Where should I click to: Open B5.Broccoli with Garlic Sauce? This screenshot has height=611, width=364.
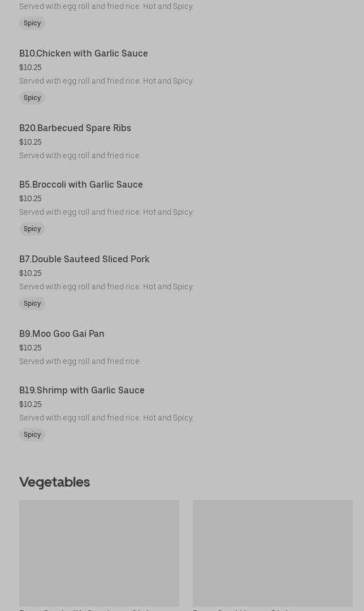coord(81,185)
